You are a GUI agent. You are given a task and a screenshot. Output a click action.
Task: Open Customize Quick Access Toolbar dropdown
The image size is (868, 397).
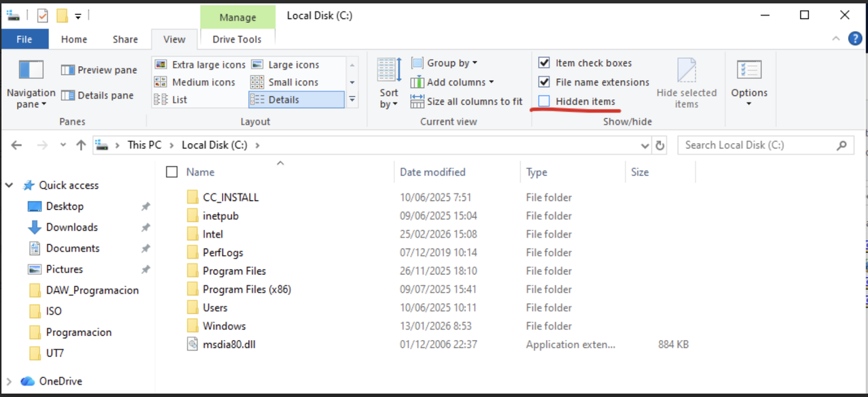coord(78,15)
